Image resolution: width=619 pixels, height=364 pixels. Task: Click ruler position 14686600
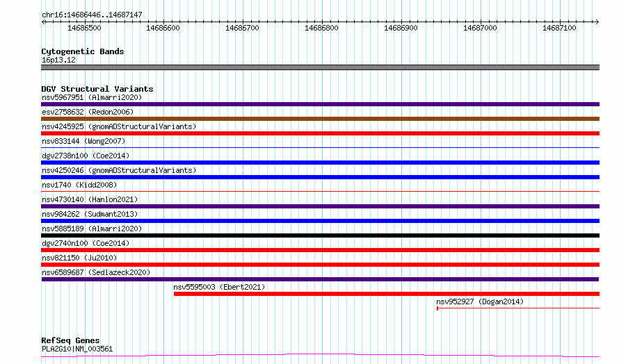coord(163,28)
